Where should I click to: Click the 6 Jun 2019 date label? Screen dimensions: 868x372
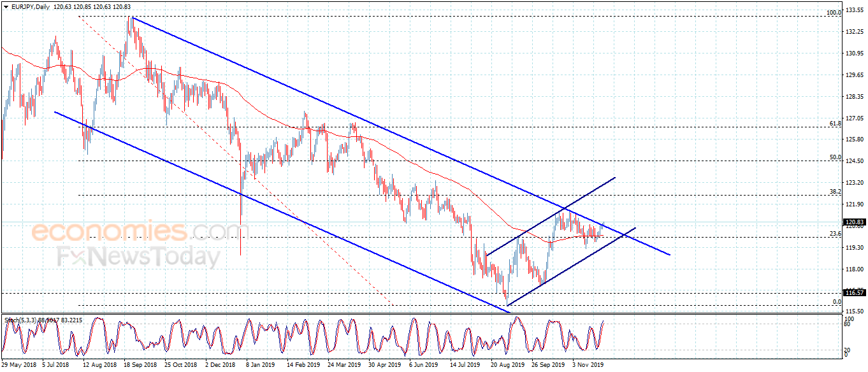tap(424, 366)
